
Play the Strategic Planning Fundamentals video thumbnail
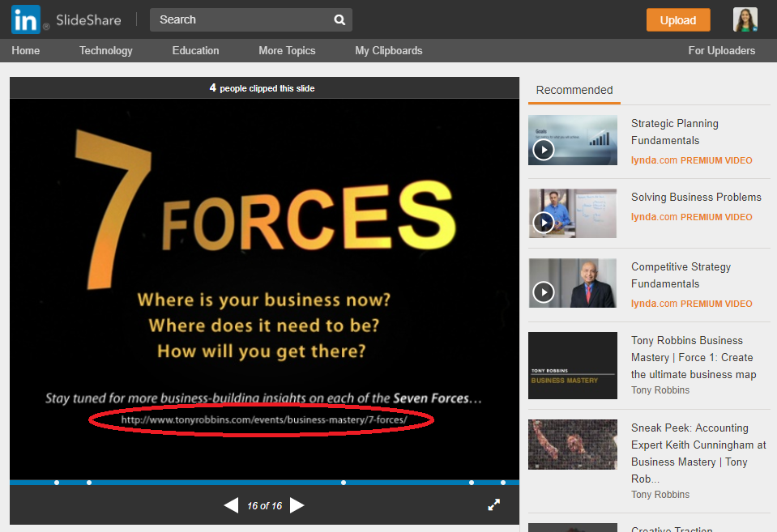click(x=572, y=140)
